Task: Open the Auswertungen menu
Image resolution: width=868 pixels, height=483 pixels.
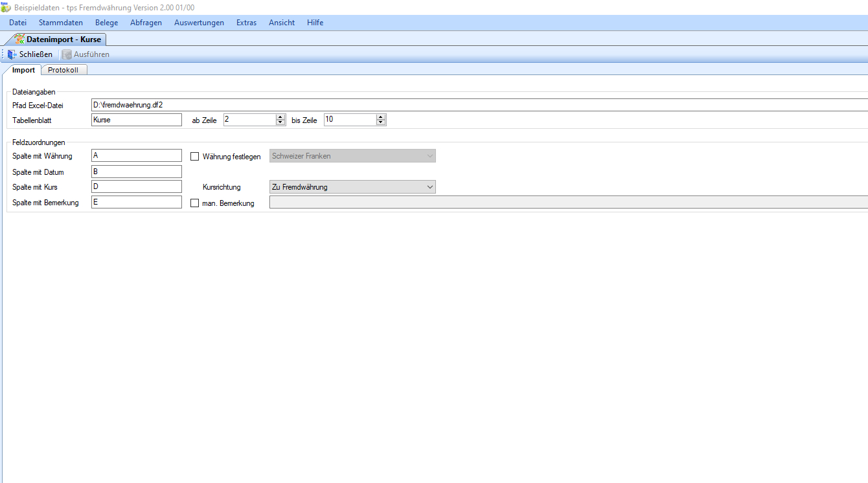Action: click(199, 23)
